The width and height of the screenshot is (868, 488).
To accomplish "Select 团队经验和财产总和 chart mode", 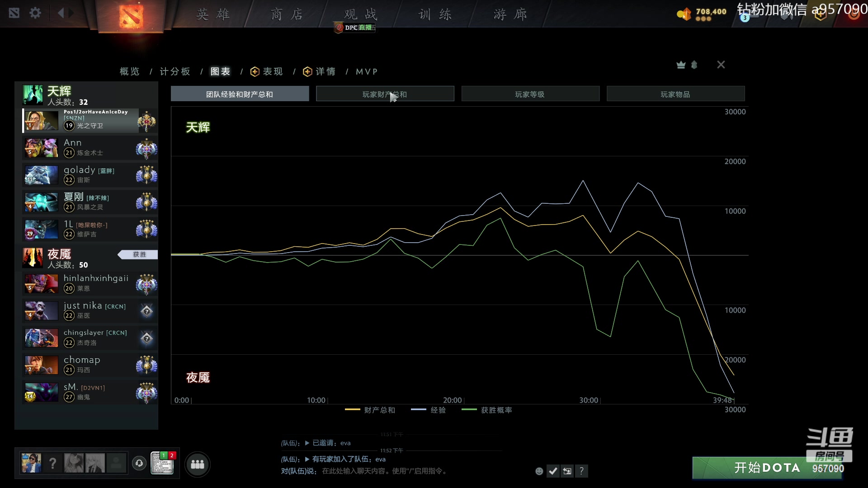I will pos(240,94).
